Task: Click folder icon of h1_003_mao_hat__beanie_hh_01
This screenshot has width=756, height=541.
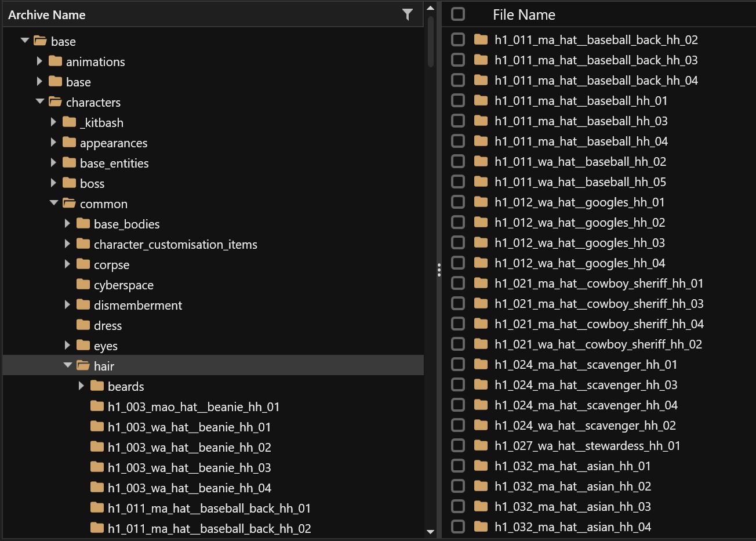Action: [x=97, y=406]
